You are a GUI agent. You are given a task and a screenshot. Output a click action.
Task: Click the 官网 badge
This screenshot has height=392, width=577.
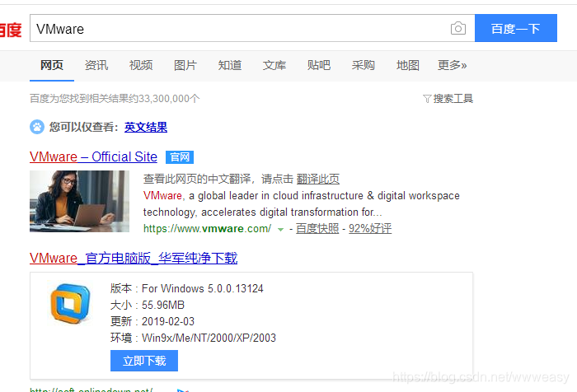(180, 157)
